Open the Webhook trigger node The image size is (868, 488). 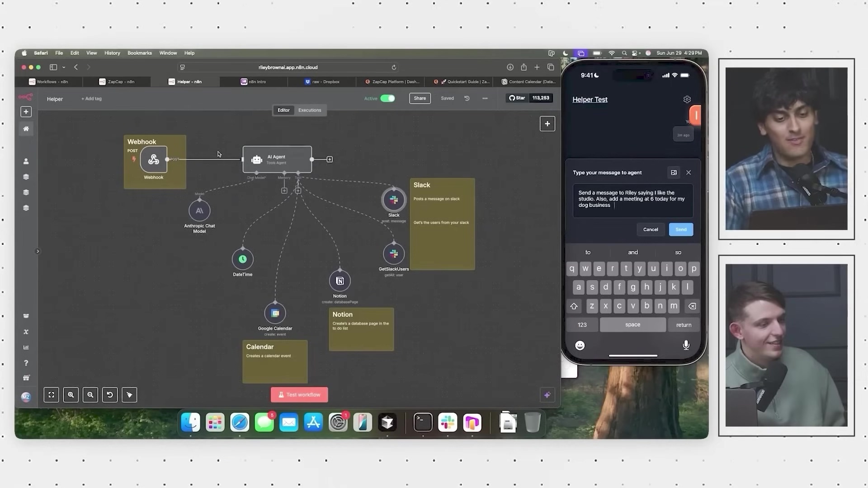coord(153,159)
